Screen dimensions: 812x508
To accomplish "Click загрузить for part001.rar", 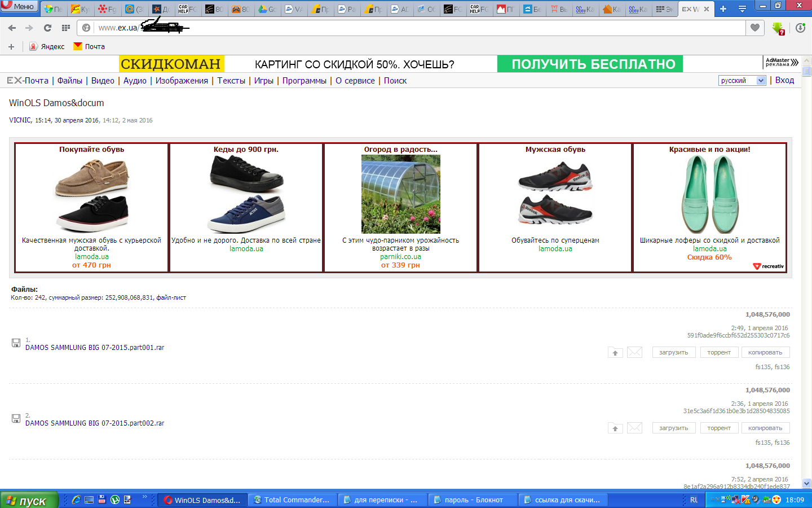I will (673, 352).
